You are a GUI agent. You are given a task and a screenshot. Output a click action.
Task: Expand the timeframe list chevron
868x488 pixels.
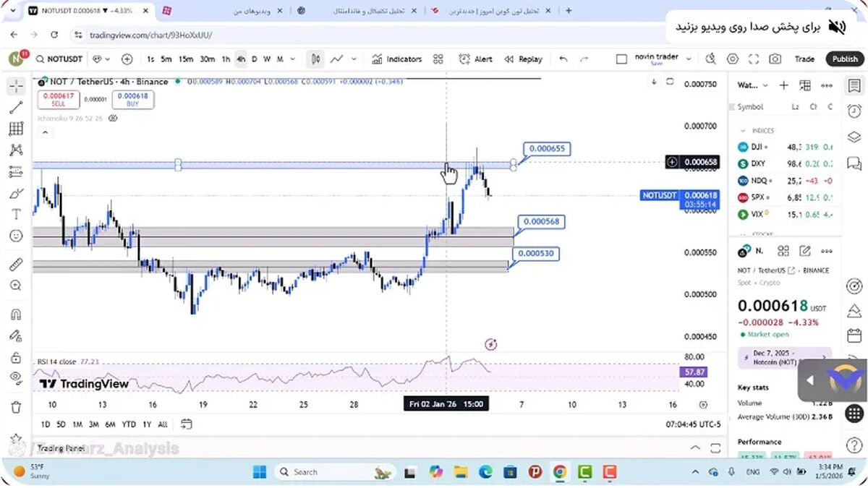pyautogui.click(x=292, y=59)
